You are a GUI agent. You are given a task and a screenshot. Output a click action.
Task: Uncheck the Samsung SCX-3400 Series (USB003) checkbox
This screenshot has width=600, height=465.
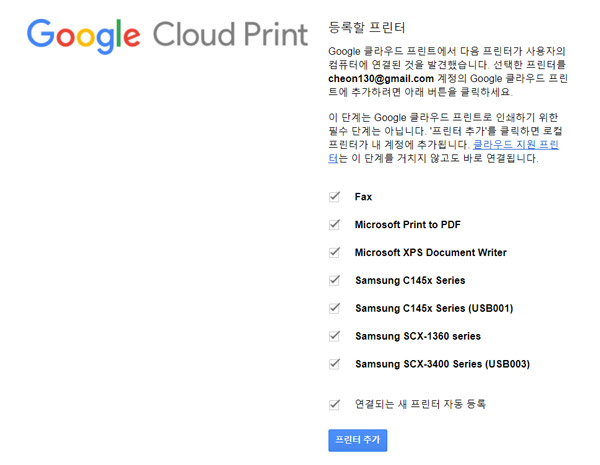click(334, 362)
